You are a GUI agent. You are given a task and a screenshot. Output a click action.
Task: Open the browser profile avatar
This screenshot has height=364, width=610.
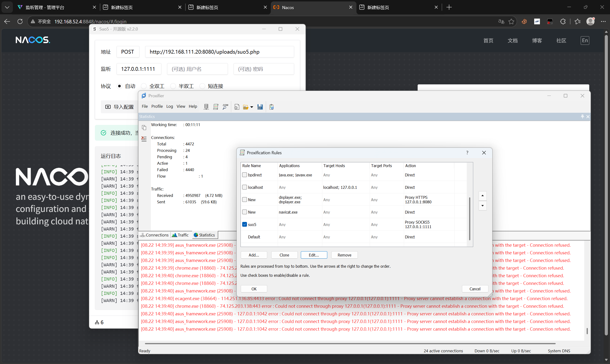590,22
